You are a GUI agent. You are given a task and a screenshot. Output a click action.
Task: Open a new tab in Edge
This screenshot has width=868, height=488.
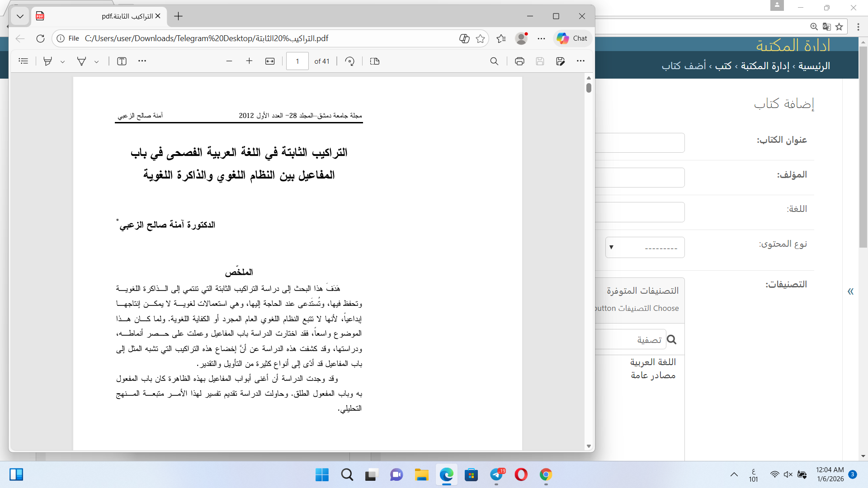178,16
